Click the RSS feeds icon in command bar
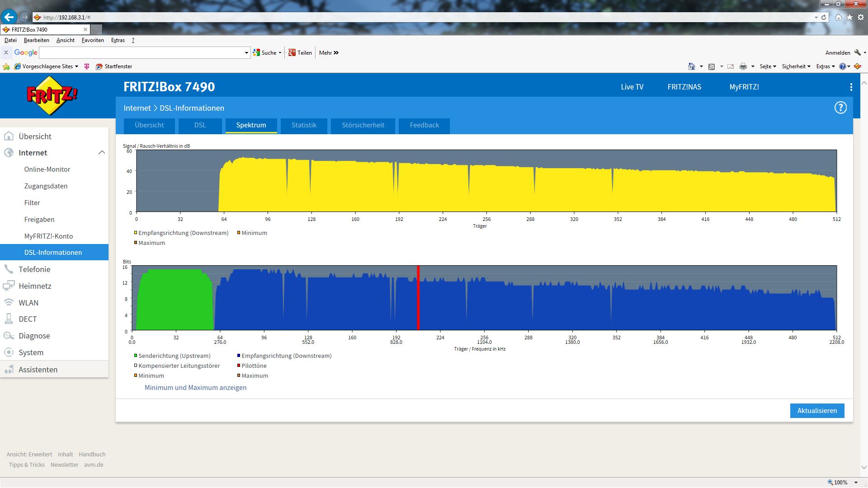 pyautogui.click(x=712, y=66)
